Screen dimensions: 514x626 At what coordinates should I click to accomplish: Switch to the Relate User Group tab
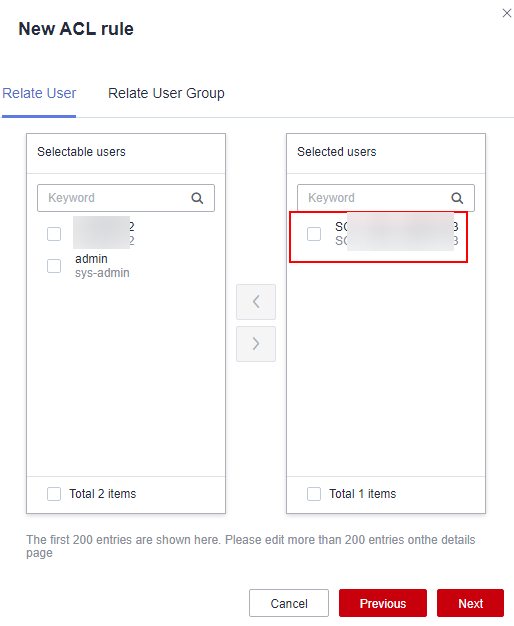point(166,93)
